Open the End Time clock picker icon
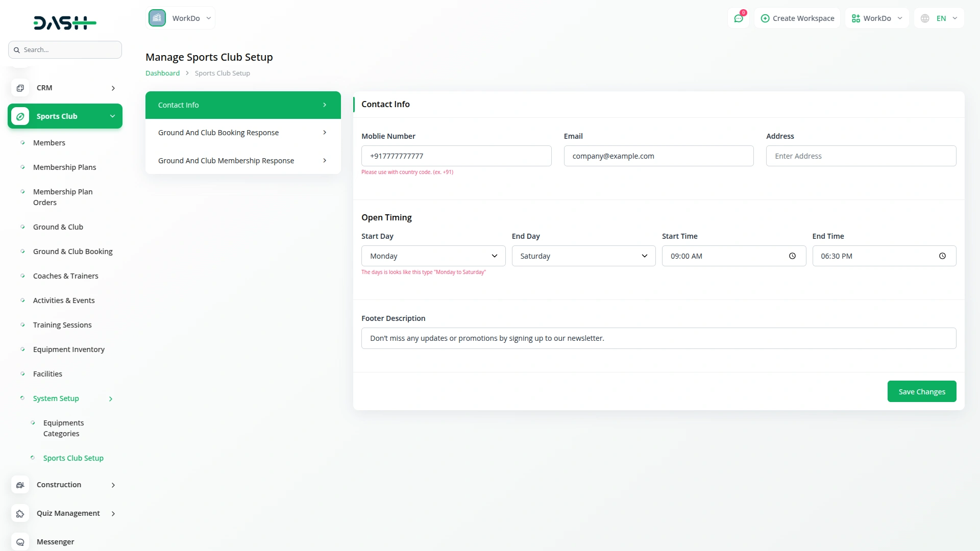 (942, 256)
